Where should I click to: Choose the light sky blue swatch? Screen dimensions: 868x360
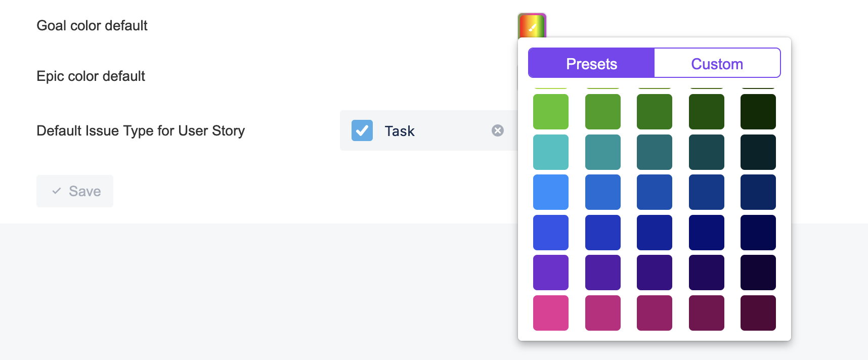pyautogui.click(x=551, y=192)
